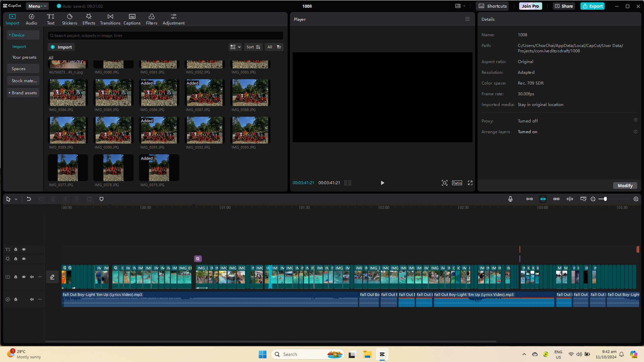The height and width of the screenshot is (362, 644).
Task: Click the zoom out timeline icon
Action: tap(593, 199)
